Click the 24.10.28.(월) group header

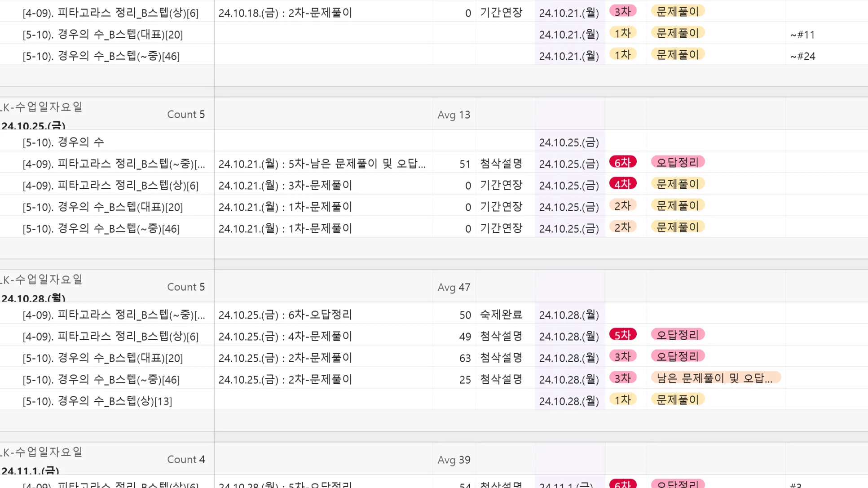pyautogui.click(x=34, y=298)
